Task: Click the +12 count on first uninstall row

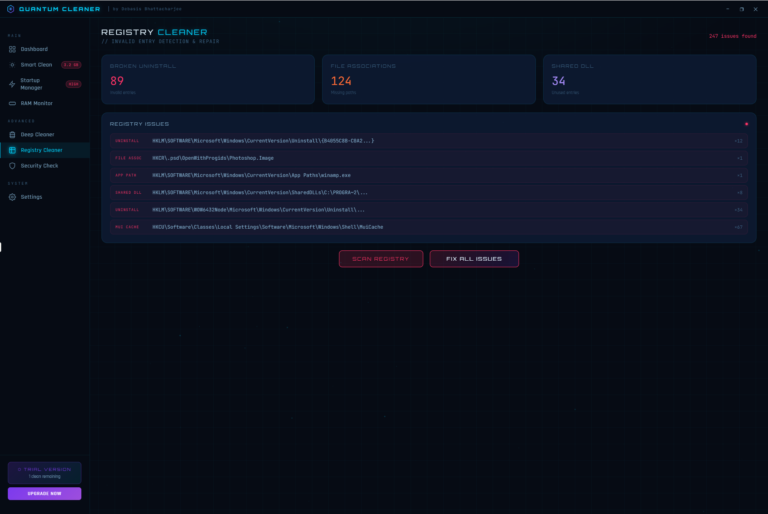Action: pyautogui.click(x=738, y=141)
